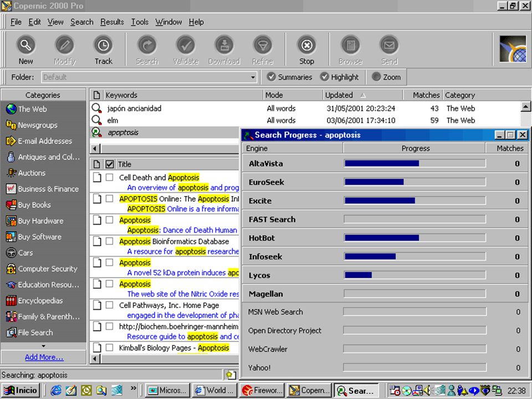Toggle the check-all box beside Title header
This screenshot has width=532, height=399.
tap(109, 164)
